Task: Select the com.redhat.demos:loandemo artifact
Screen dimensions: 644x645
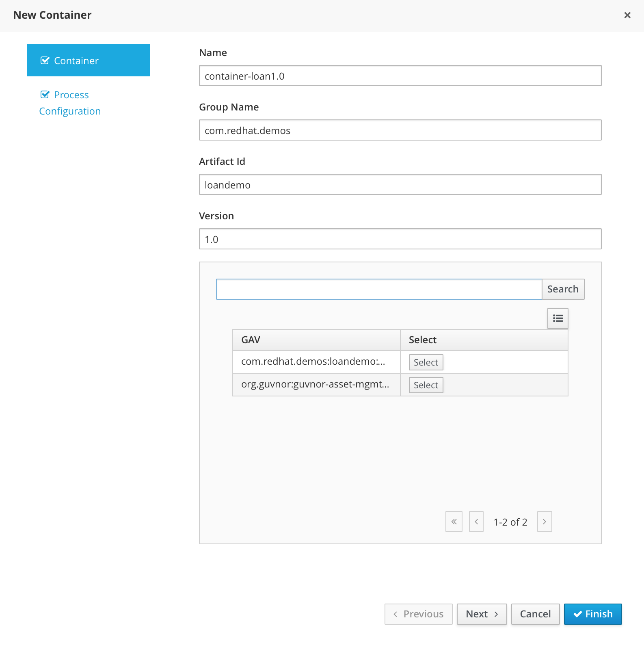Action: coord(426,362)
